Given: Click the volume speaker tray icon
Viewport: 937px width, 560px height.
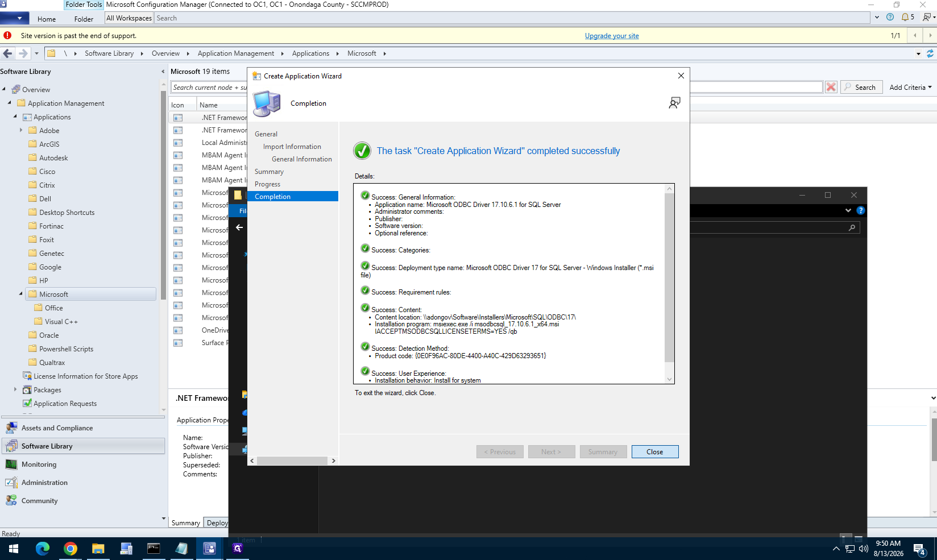Looking at the screenshot, I should (x=864, y=549).
